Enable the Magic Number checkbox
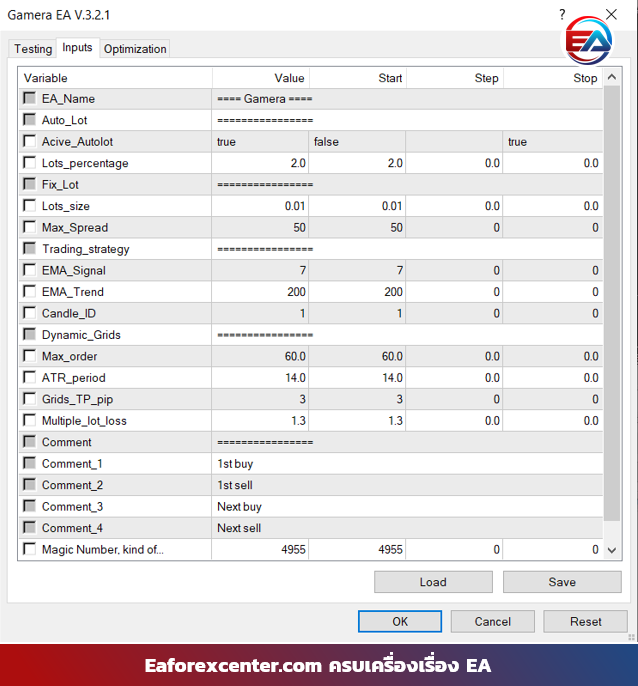 tap(29, 549)
